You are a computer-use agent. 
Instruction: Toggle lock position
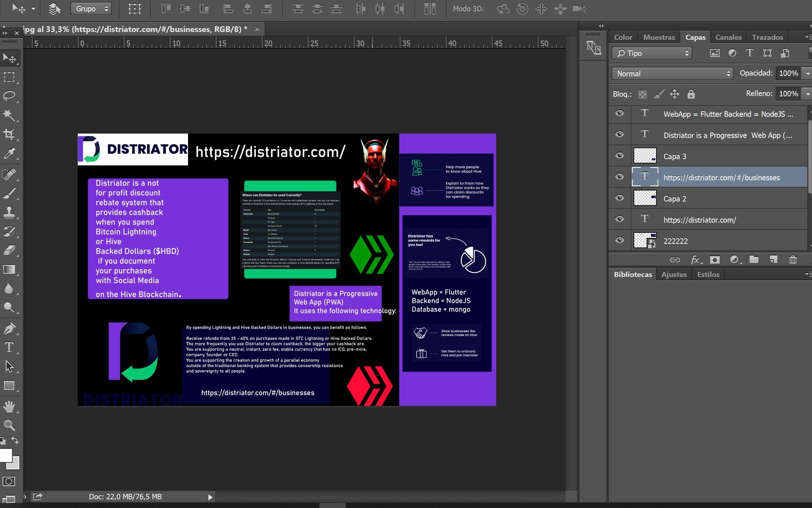pyautogui.click(x=675, y=94)
